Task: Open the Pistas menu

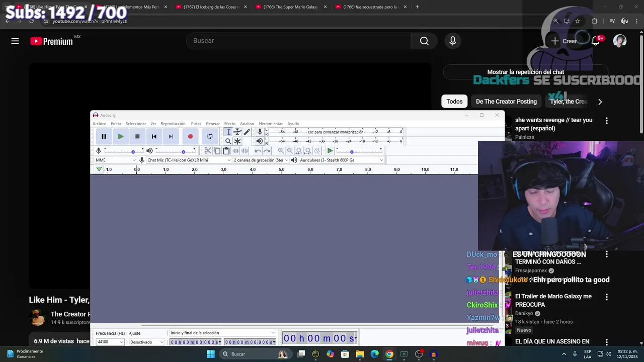Action: (x=196, y=124)
